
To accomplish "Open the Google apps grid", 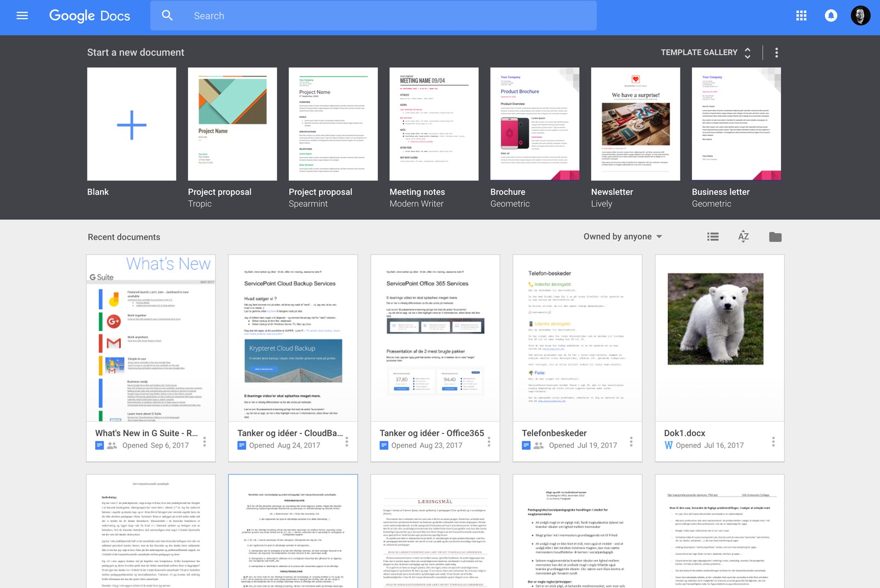I will tap(801, 15).
